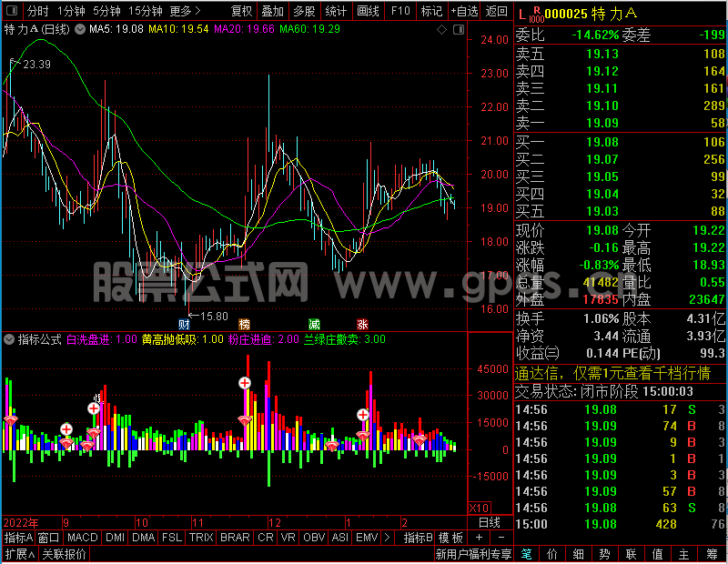Add stock to watchlist with +自选
The height and width of the screenshot is (564, 728).
(x=464, y=11)
